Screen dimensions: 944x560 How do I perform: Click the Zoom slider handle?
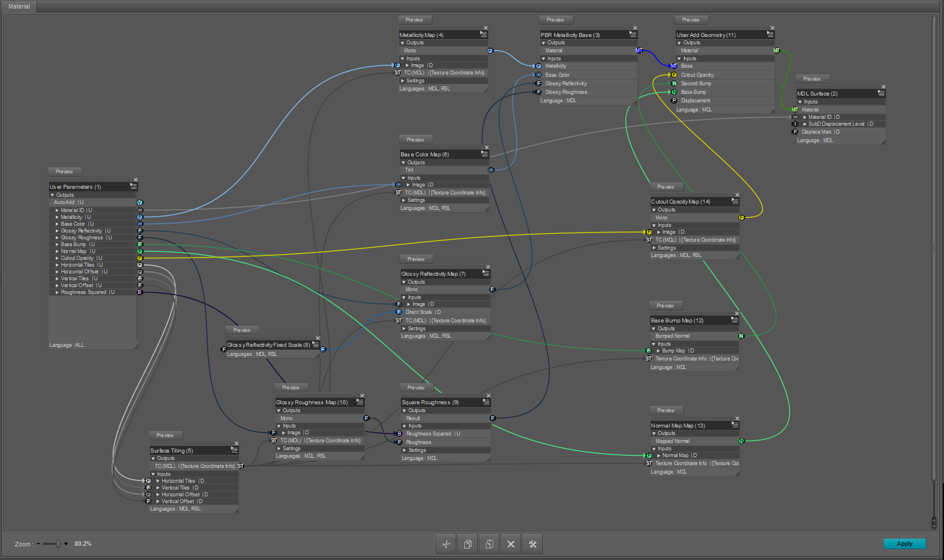[x=57, y=544]
